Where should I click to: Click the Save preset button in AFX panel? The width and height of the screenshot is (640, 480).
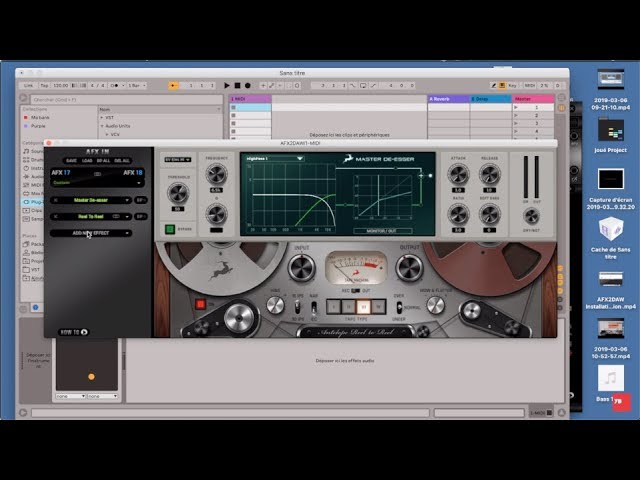(71, 160)
